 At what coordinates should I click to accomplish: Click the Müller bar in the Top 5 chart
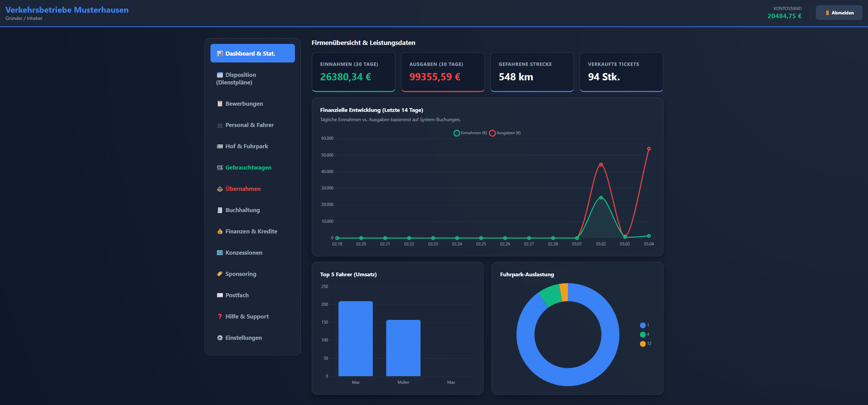tap(403, 348)
